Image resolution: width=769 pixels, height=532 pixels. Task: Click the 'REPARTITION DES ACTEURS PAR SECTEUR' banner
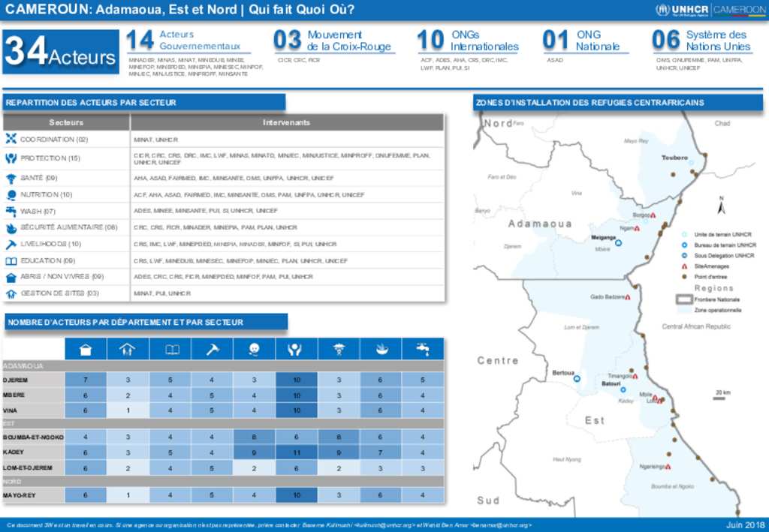(144, 102)
